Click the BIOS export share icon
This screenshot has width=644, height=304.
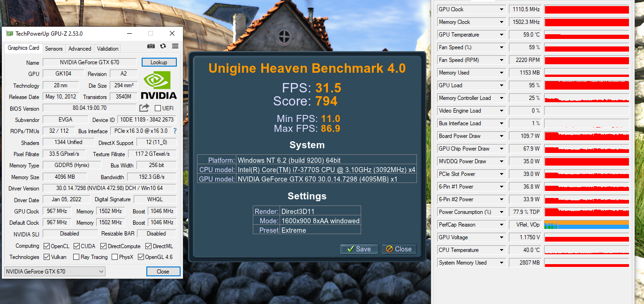click(144, 108)
